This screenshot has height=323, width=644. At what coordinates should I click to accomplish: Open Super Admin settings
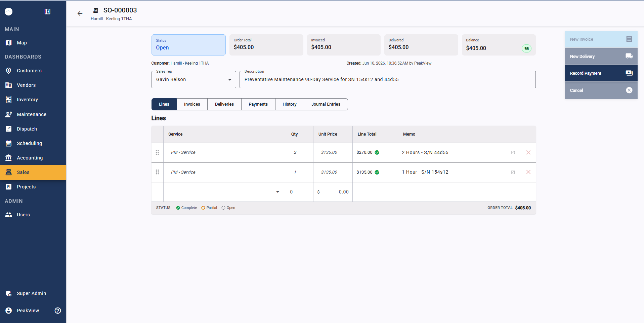(33, 293)
